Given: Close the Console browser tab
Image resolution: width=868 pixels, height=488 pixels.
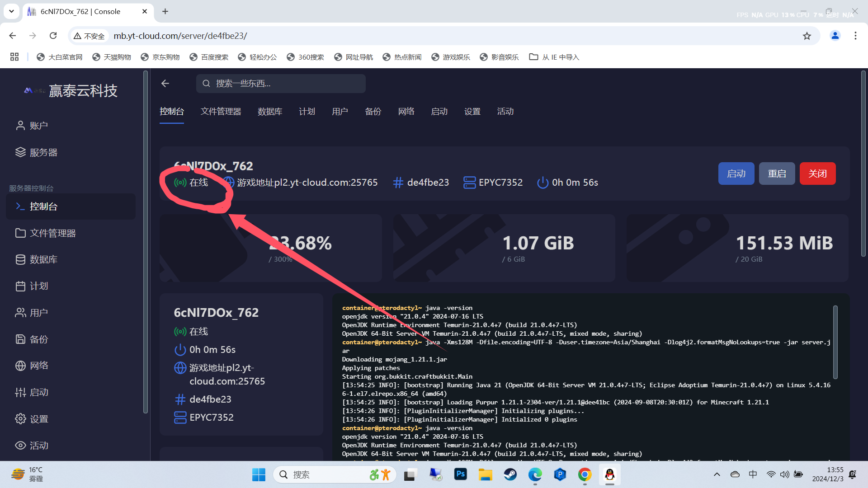Looking at the screenshot, I should 145,11.
